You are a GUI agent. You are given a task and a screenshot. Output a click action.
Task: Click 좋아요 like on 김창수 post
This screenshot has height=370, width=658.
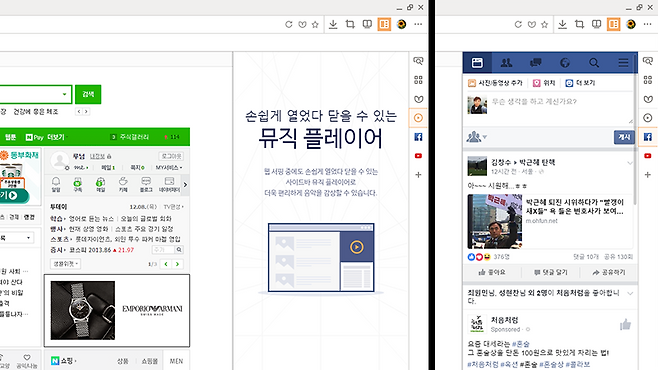point(492,272)
